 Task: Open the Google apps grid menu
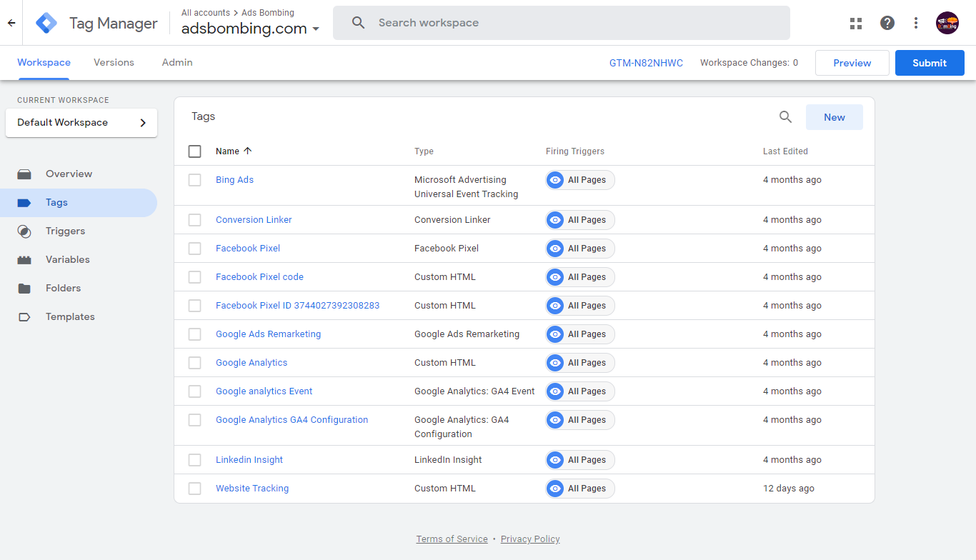855,23
